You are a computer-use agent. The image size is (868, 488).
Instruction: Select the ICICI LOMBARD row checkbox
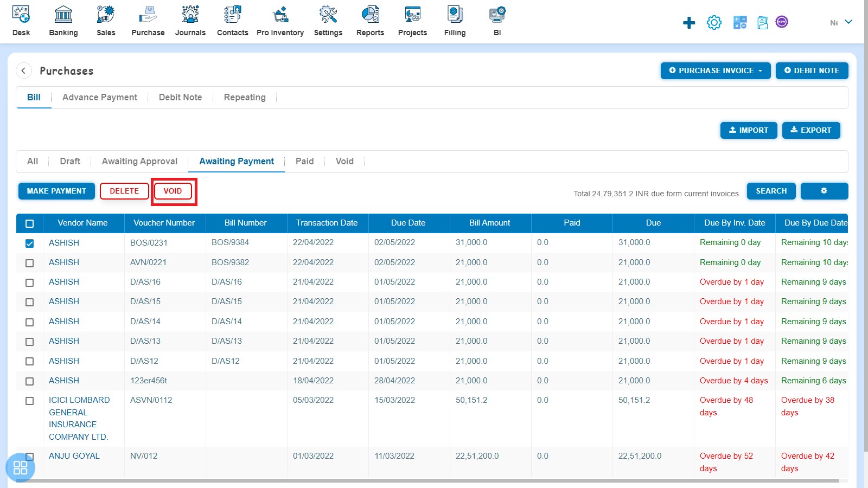click(x=30, y=401)
